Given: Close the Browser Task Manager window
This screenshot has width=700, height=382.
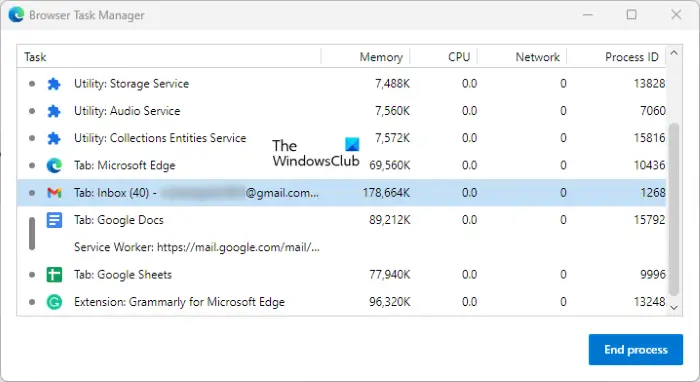Looking at the screenshot, I should pos(676,15).
